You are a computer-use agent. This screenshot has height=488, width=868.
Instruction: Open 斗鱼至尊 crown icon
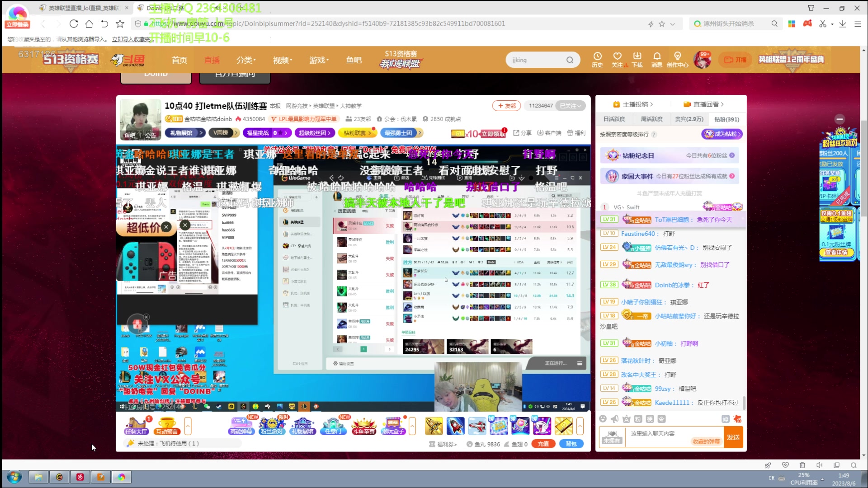pos(364,426)
